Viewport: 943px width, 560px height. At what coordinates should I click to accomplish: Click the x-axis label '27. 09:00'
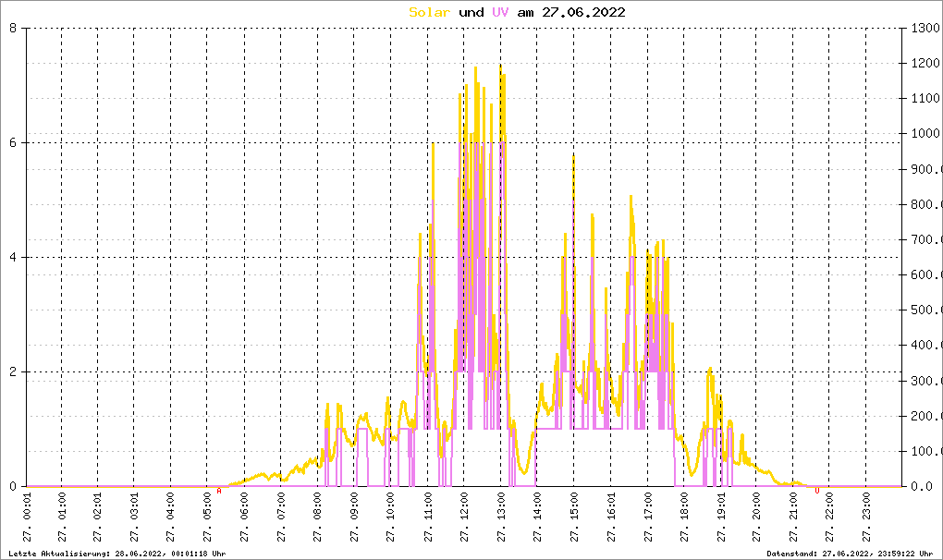point(354,517)
